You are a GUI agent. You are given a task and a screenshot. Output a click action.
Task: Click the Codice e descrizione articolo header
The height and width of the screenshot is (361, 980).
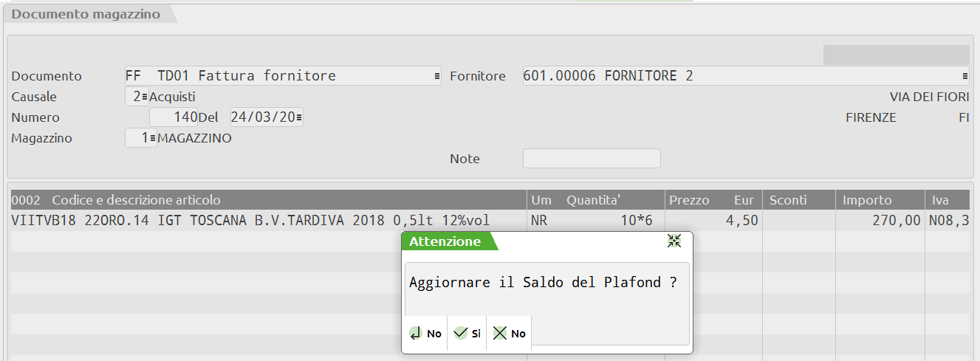pos(136,200)
